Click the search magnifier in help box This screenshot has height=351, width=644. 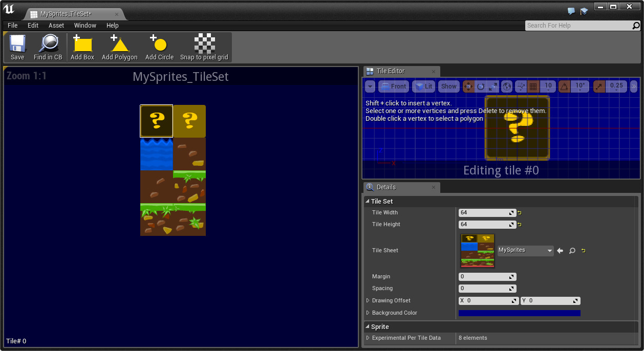point(636,26)
